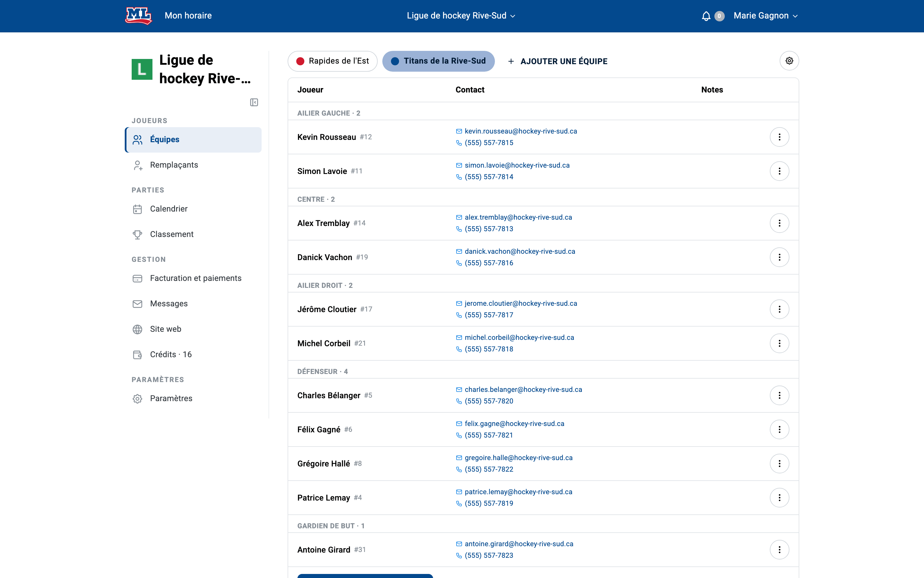This screenshot has height=578, width=924.
Task: Open options menu for Charles Bélanger
Action: coord(779,395)
